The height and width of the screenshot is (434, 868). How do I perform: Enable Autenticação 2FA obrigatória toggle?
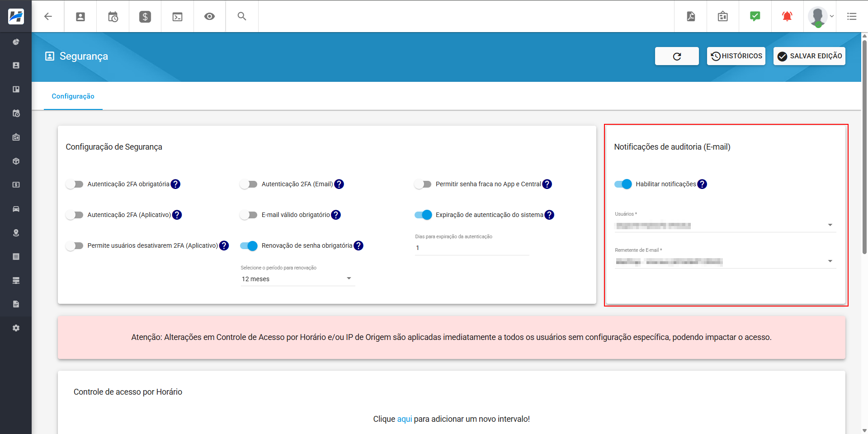(75, 184)
